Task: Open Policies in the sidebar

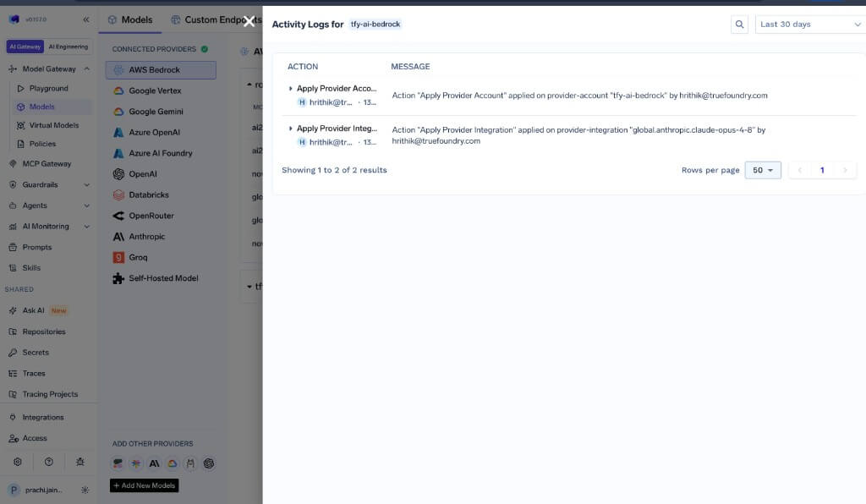Action: pyautogui.click(x=42, y=144)
